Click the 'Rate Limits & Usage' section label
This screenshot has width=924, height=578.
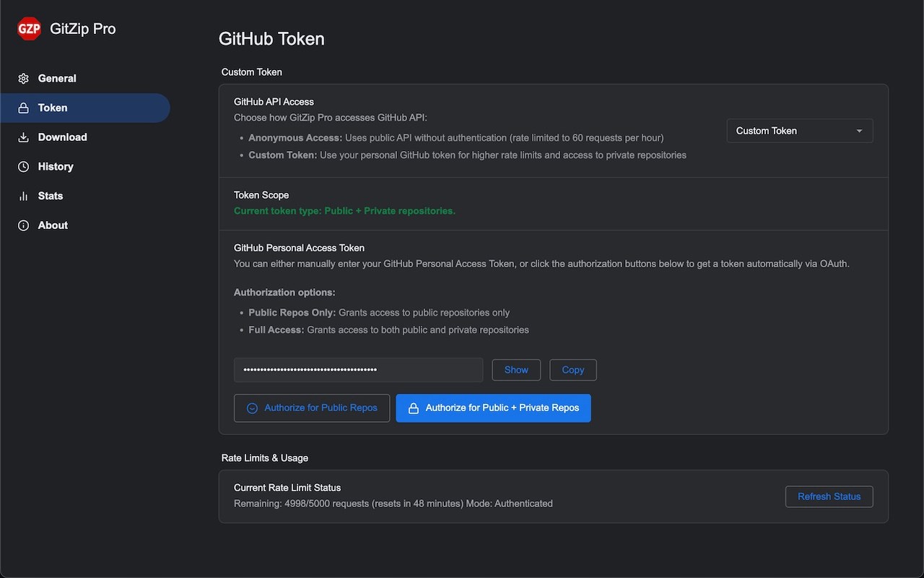[265, 458]
